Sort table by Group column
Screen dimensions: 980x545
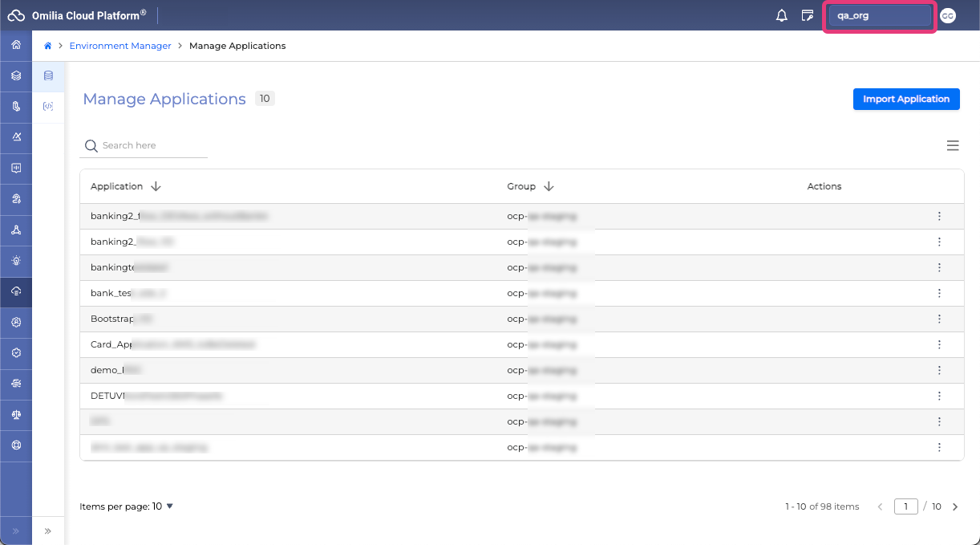(549, 186)
